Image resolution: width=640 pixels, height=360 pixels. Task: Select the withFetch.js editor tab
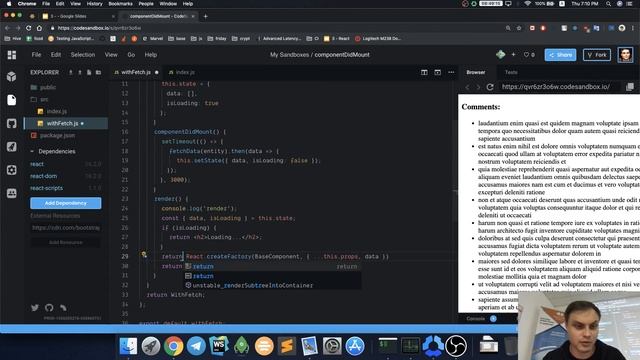[136, 72]
